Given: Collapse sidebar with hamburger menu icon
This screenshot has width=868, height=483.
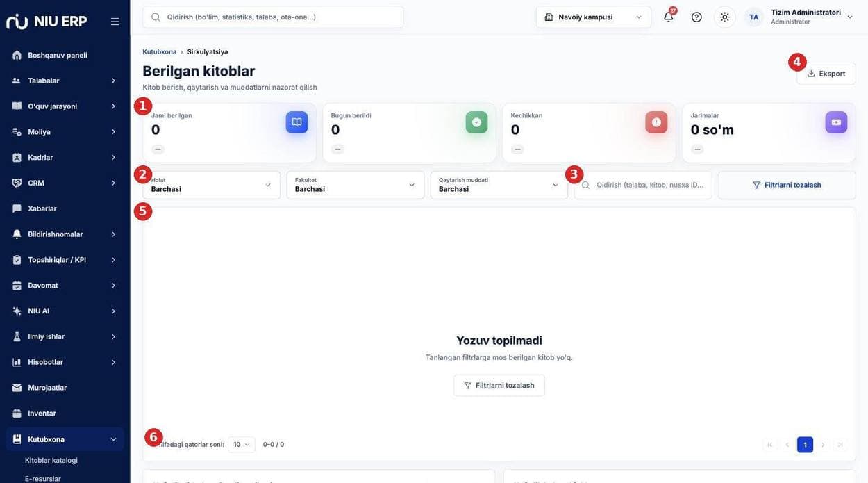Looking at the screenshot, I should point(115,22).
